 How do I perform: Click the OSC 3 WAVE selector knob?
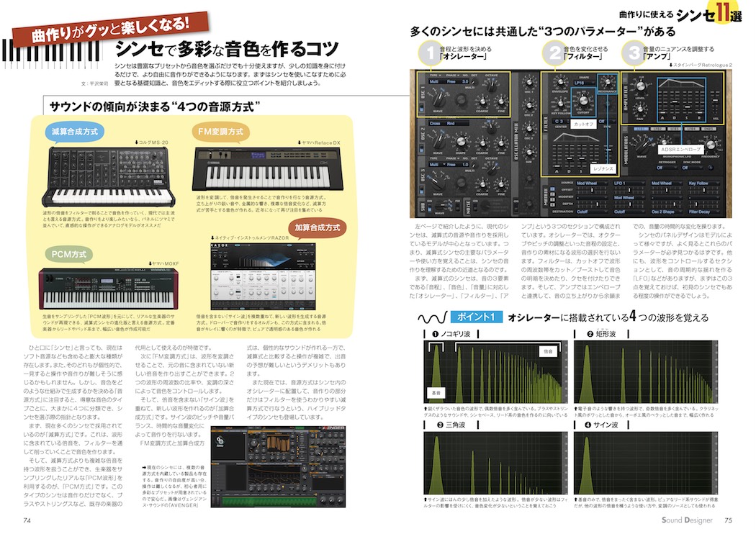pyautogui.click(x=438, y=184)
